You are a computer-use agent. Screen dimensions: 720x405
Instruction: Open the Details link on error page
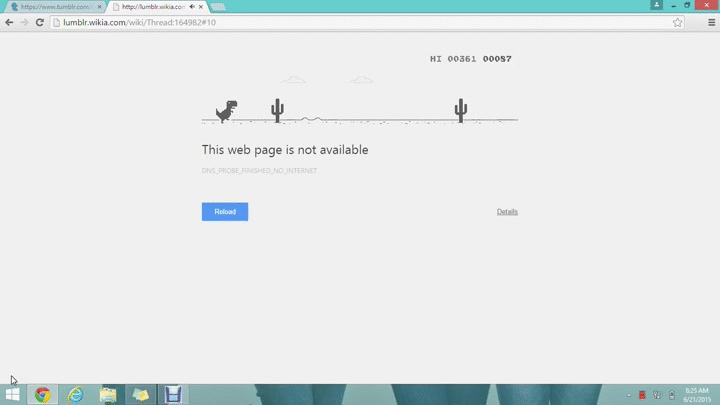(507, 212)
